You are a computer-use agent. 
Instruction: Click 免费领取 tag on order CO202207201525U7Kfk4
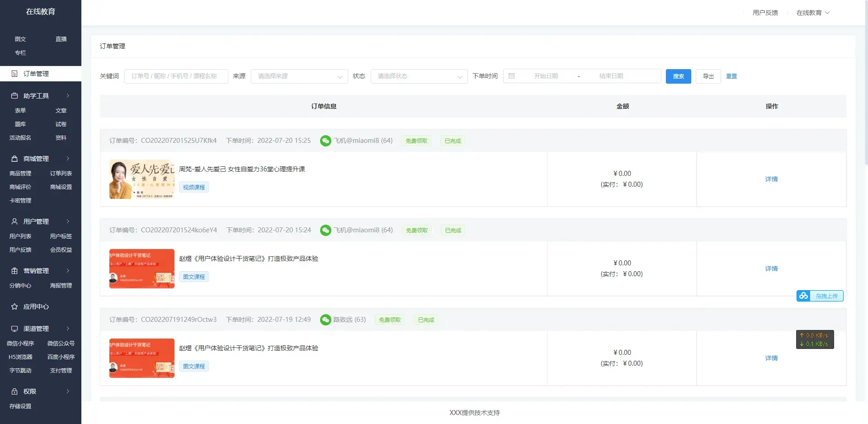(x=416, y=141)
